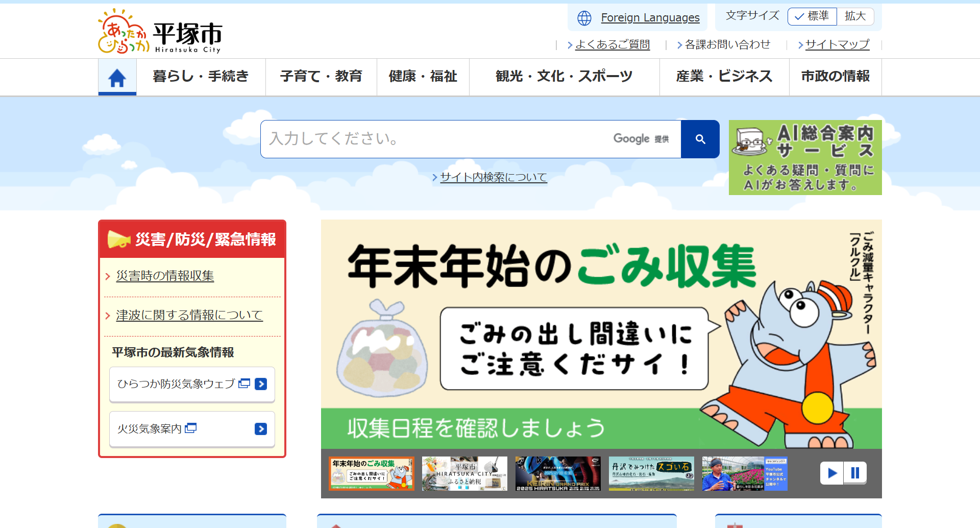980x528 pixels.
Task: Play the banner slideshow
Action: [832, 473]
